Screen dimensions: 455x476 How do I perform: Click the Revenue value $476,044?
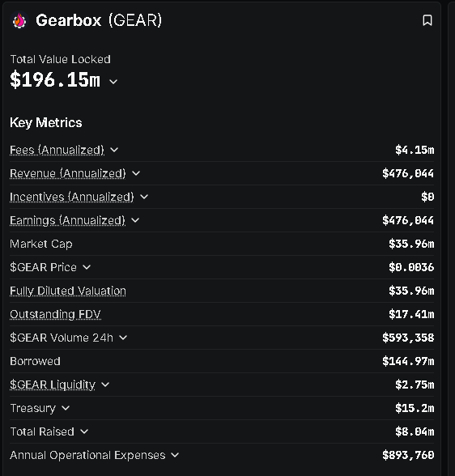[408, 173]
